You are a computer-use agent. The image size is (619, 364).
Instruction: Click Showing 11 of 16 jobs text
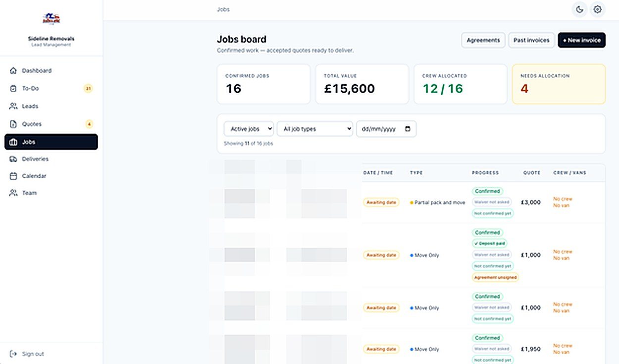249,144
